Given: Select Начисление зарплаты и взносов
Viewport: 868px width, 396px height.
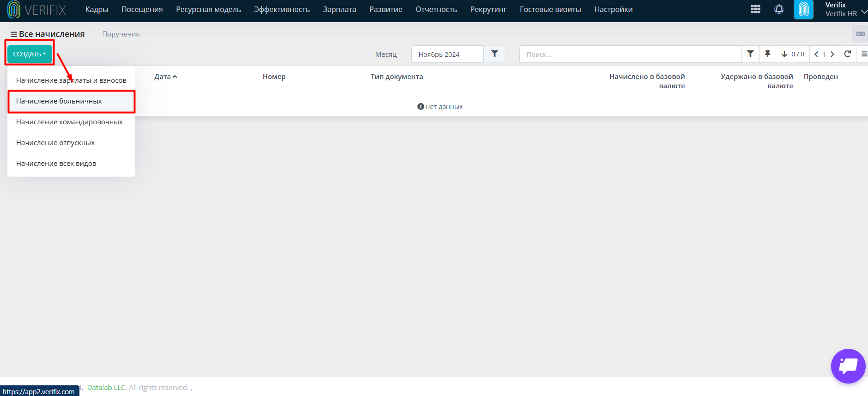Looking at the screenshot, I should 71,80.
